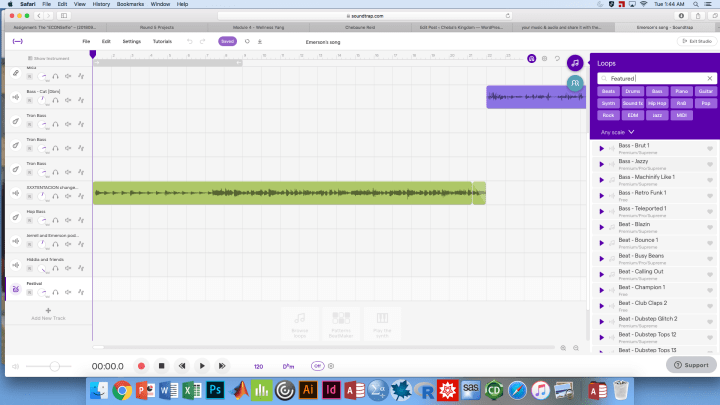Open the Settings menu
720x405 pixels.
pyautogui.click(x=131, y=41)
